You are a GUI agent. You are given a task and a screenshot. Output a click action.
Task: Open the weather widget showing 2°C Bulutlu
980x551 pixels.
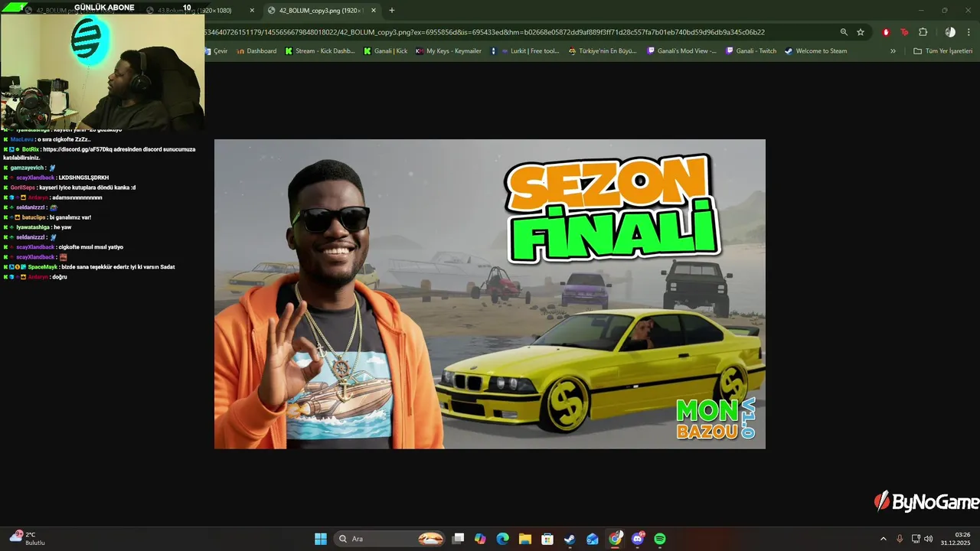tap(27, 539)
